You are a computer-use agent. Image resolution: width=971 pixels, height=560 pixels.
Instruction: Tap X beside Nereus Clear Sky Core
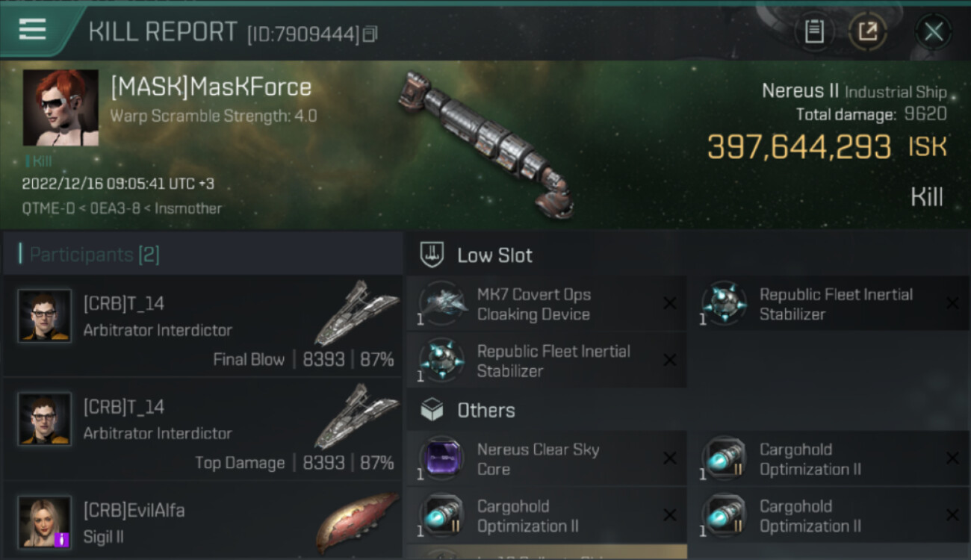670,458
